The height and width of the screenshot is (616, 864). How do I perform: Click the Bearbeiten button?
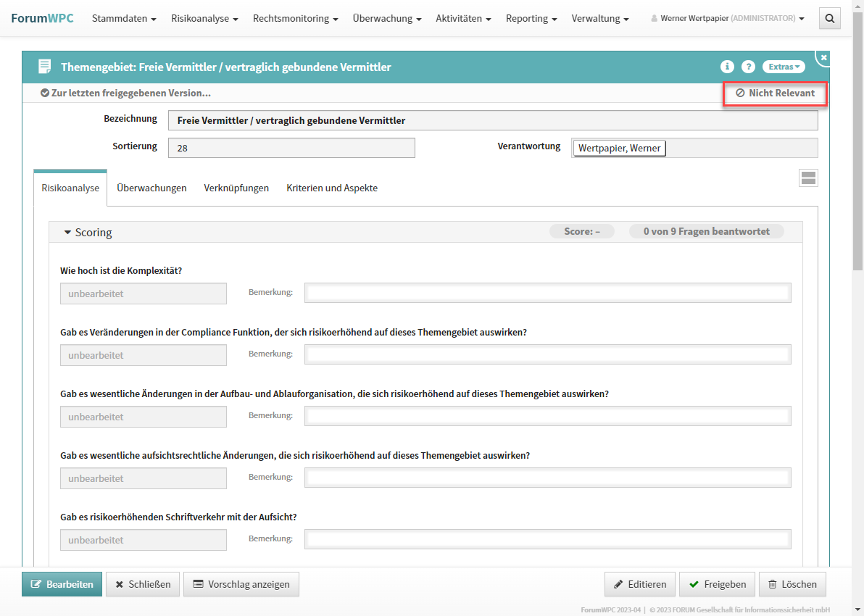tap(62, 584)
